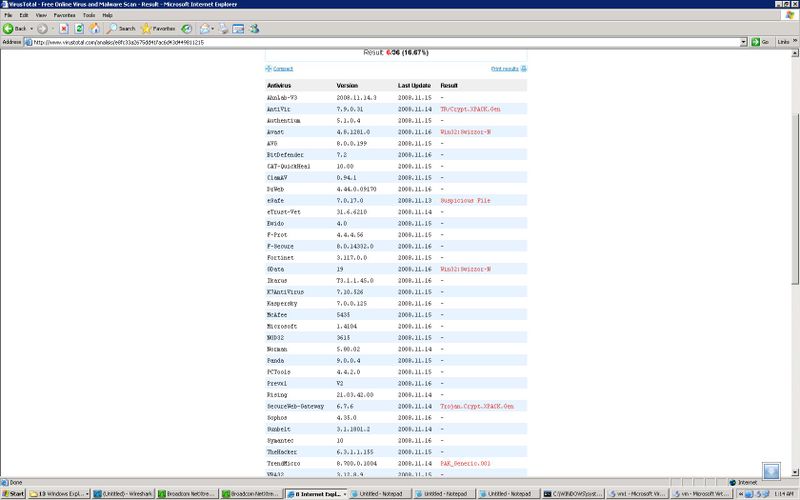
Task: Click the plus icon beside Compact link
Action: (268, 69)
